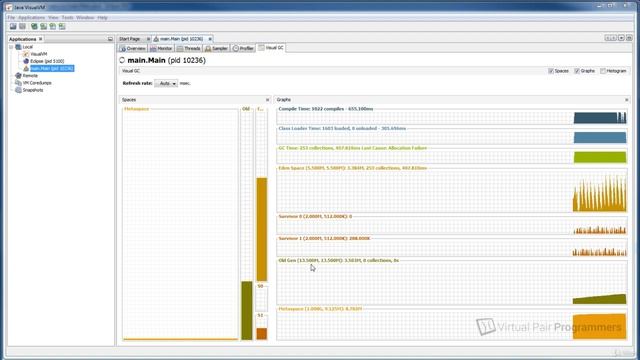The image size is (640, 360).
Task: Close the Applications panel tab
Action: [40, 39]
